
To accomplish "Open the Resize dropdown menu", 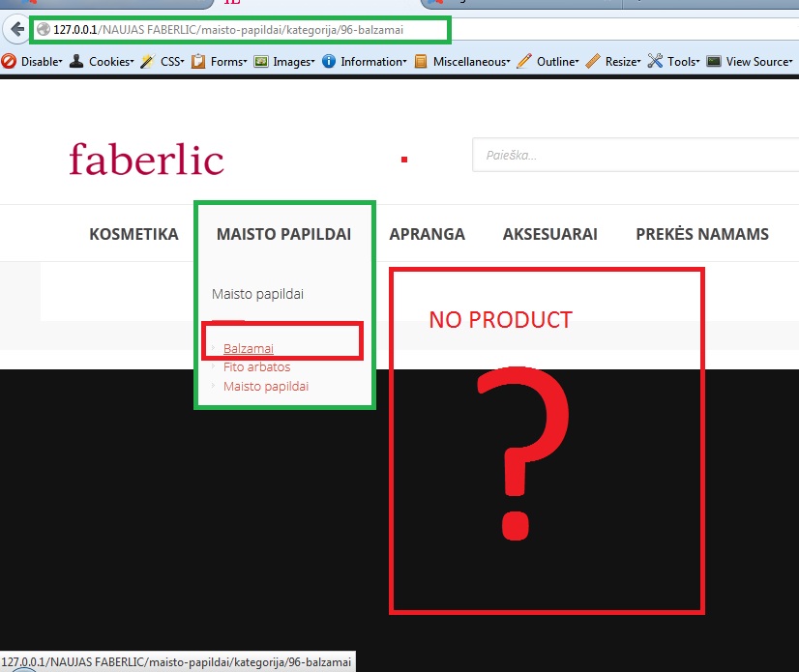I will (623, 62).
